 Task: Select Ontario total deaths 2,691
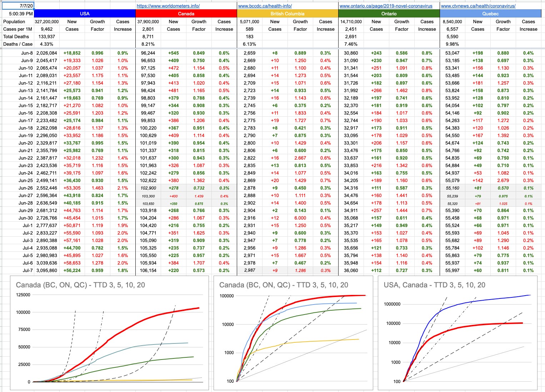[x=351, y=36]
